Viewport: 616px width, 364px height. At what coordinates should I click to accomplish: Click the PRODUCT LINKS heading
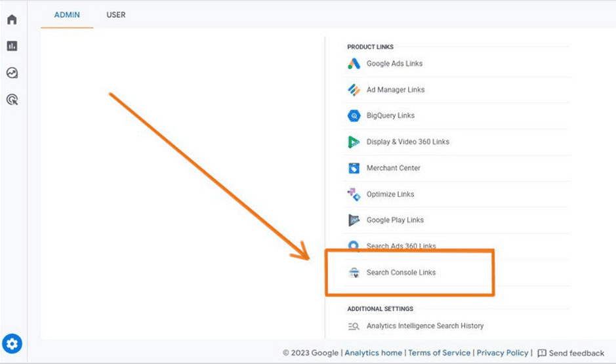[370, 47]
